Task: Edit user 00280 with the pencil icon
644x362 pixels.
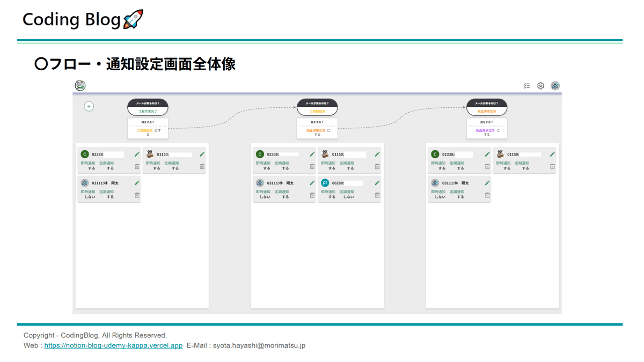Action: 377,183
